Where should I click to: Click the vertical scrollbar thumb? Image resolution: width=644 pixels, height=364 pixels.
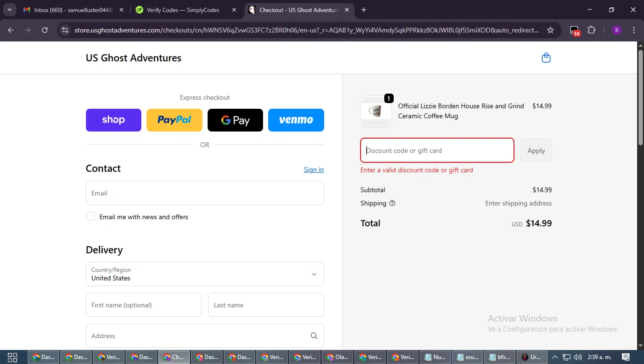click(x=641, y=97)
